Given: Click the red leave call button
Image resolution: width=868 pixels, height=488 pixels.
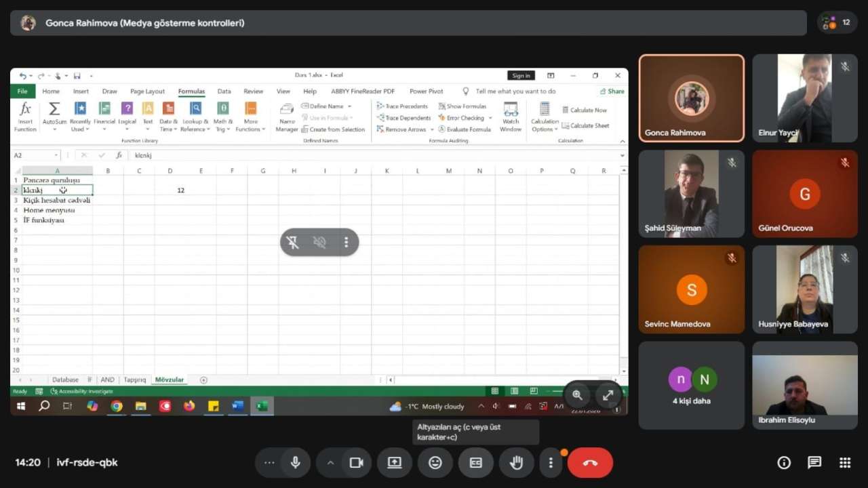Looking at the screenshot, I should 590,463.
